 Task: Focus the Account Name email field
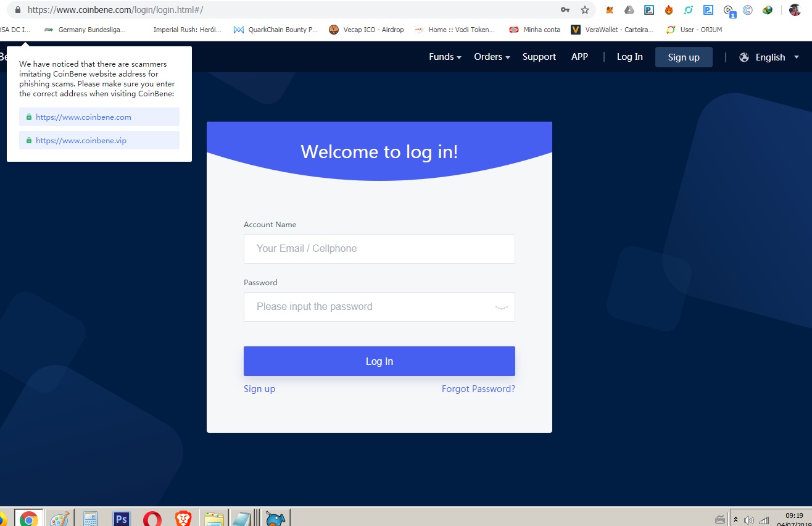click(379, 249)
